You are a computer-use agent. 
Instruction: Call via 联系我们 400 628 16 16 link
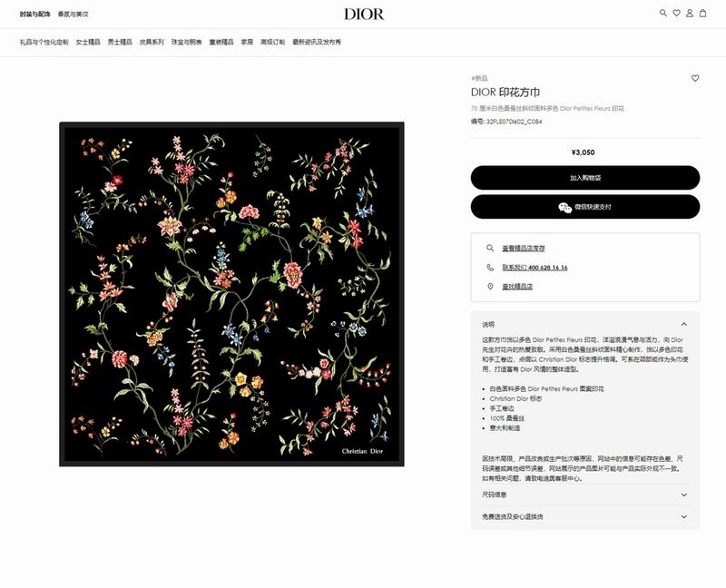pos(535,268)
